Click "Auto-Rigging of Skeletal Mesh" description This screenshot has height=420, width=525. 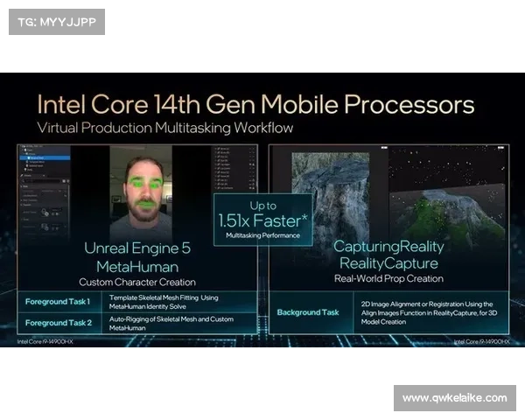(171, 323)
